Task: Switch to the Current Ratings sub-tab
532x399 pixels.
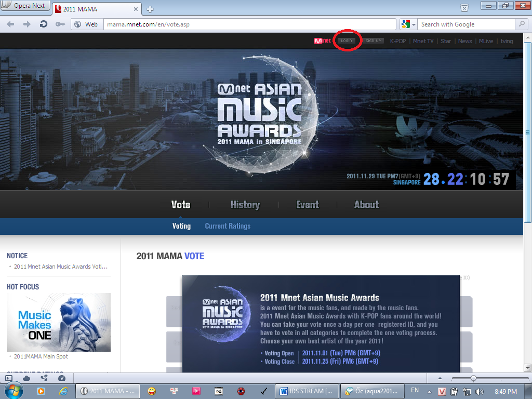Action: [228, 226]
